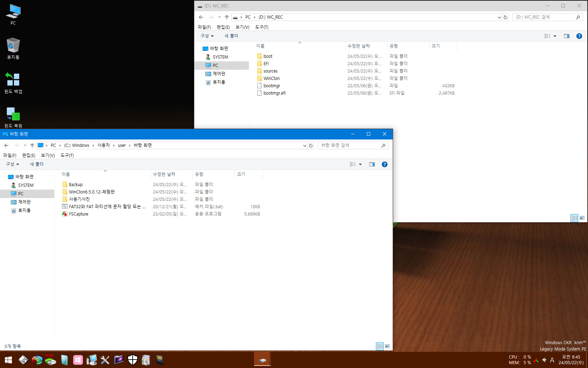Launch the 윈도 복원 desktop shortcut
The image size is (588, 368).
[13, 117]
